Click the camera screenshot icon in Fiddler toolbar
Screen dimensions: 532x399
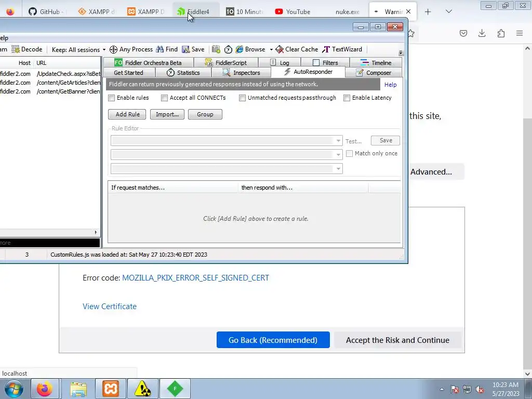click(216, 49)
